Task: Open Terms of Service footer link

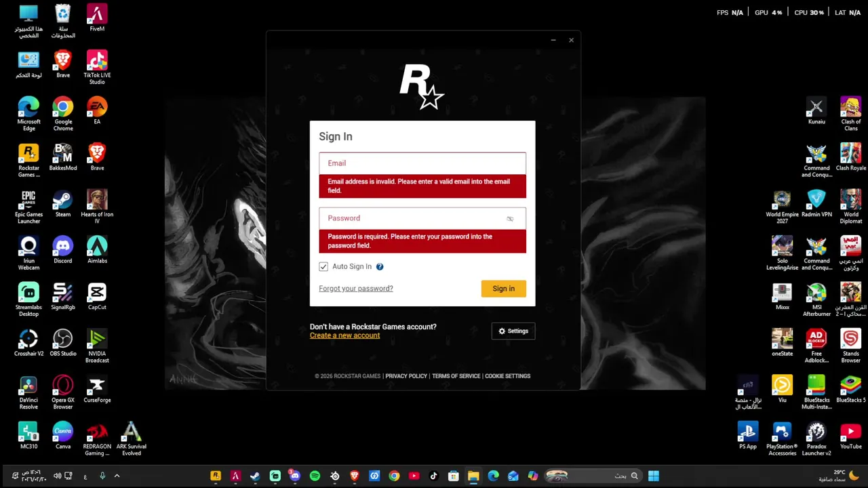Action: (456, 376)
